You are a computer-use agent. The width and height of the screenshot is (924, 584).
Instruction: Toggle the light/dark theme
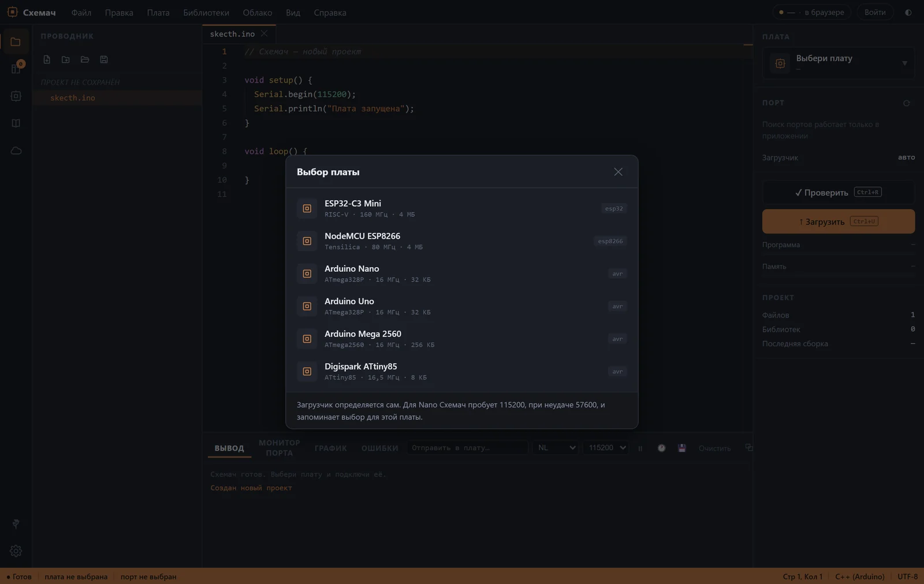908,12
